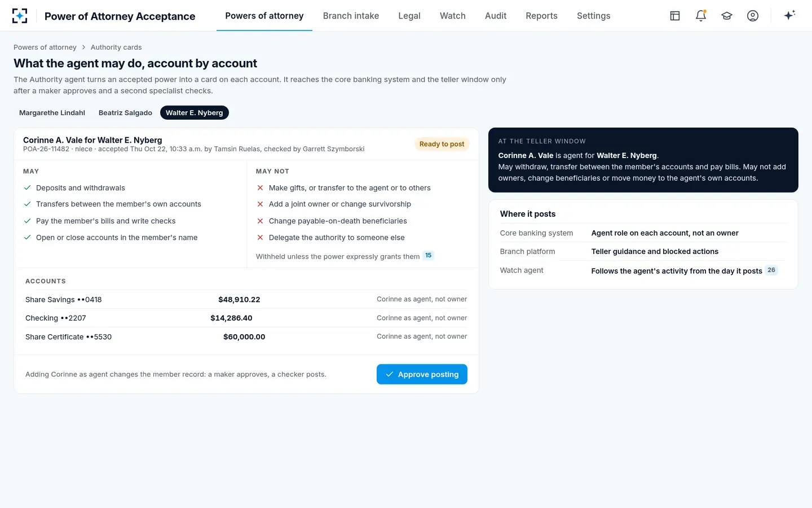Click the 'Corinne A. Vale for Walter E. Nyberg' title
The image size is (812, 508).
click(x=92, y=140)
